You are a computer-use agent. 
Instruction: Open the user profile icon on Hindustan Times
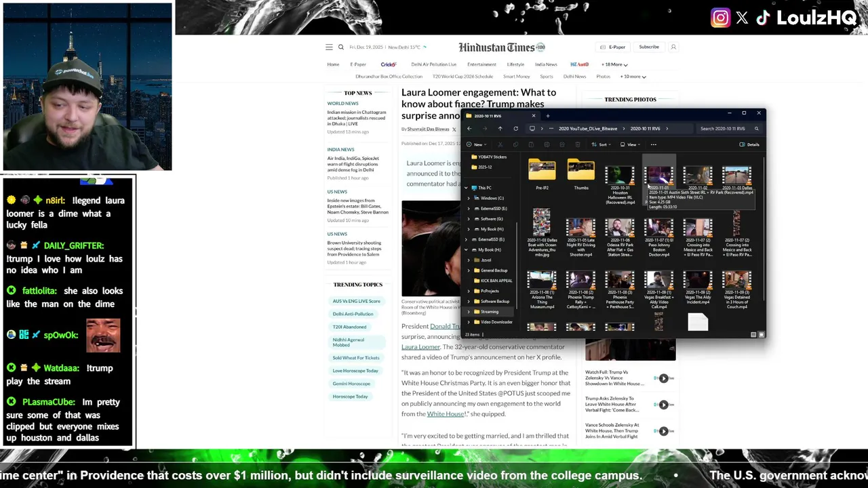coord(673,47)
